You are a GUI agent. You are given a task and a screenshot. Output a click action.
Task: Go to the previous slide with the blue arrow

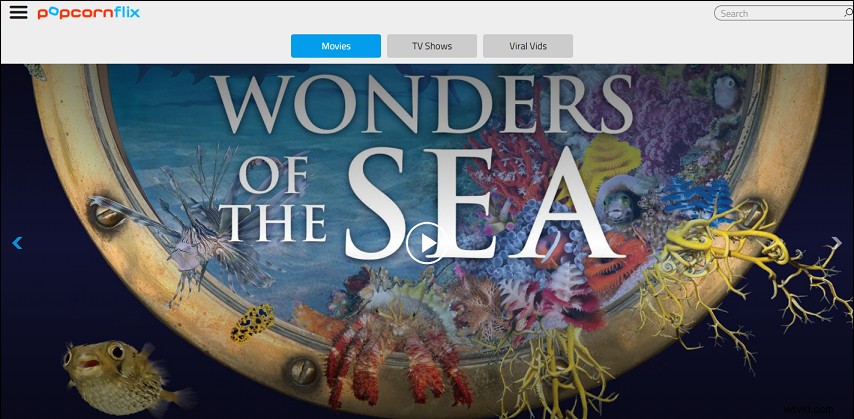pos(17,242)
